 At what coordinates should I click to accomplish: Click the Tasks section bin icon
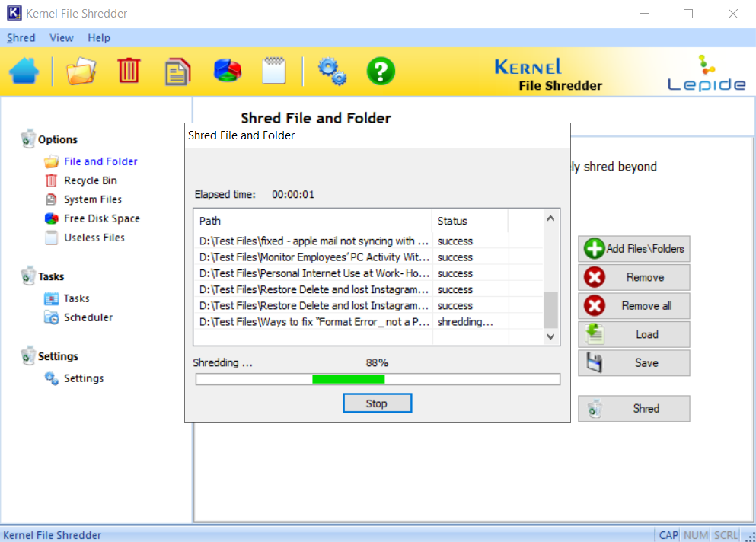tap(28, 276)
